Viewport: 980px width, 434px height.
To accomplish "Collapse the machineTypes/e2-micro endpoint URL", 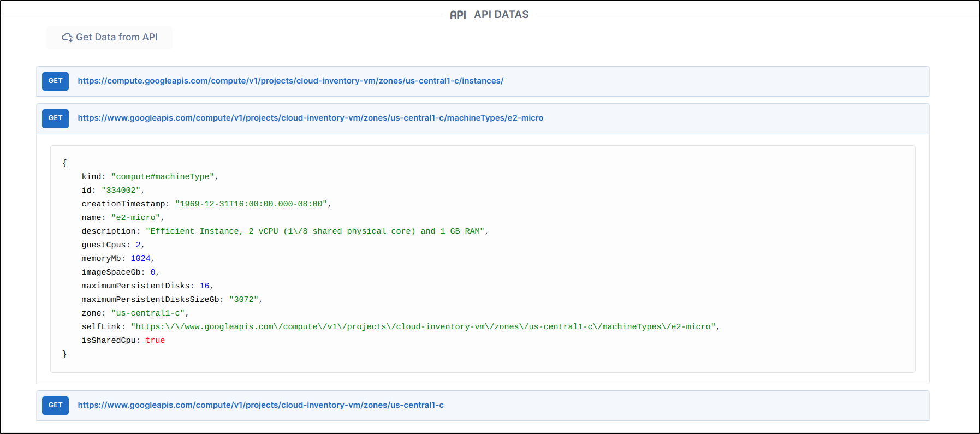I will [310, 118].
